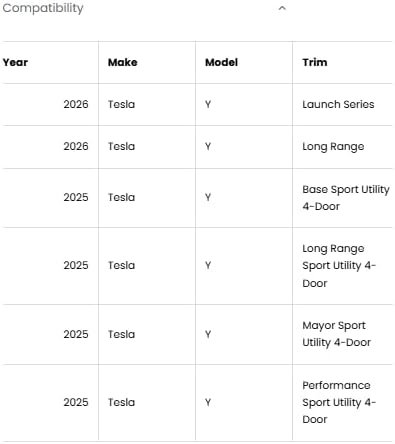Select the Trim column header
This screenshot has width=395, height=444.
[x=315, y=62]
